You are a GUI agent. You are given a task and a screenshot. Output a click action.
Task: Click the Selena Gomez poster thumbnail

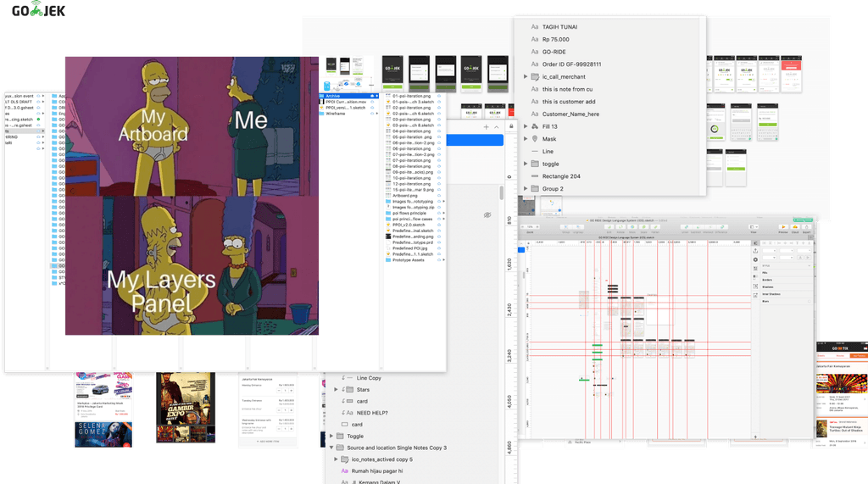click(103, 434)
